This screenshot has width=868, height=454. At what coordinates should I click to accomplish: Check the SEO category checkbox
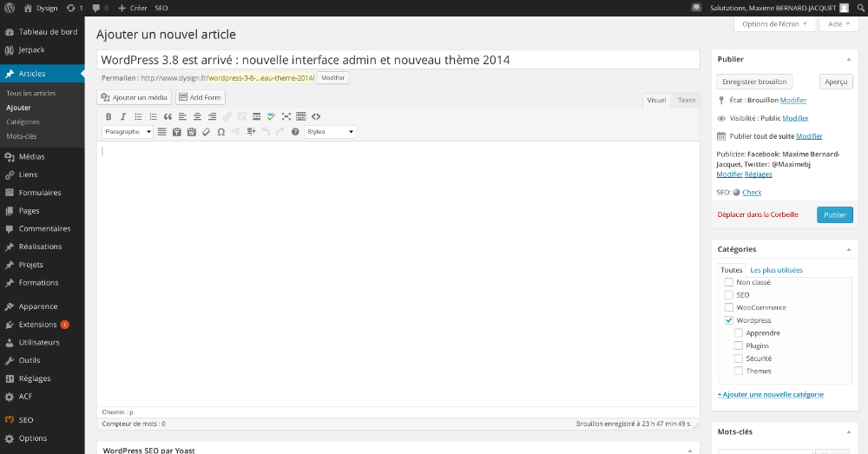pyautogui.click(x=729, y=295)
